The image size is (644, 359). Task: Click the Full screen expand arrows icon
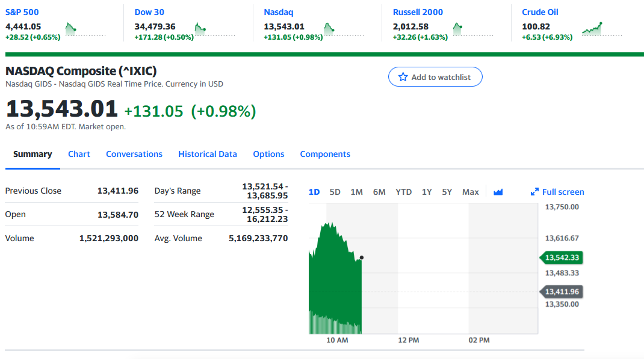[534, 192]
